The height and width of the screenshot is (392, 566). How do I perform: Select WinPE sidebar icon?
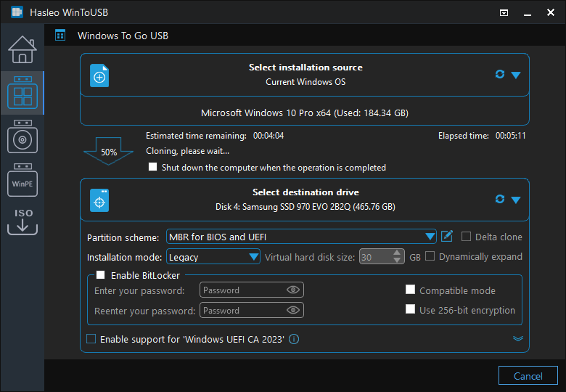pos(22,180)
